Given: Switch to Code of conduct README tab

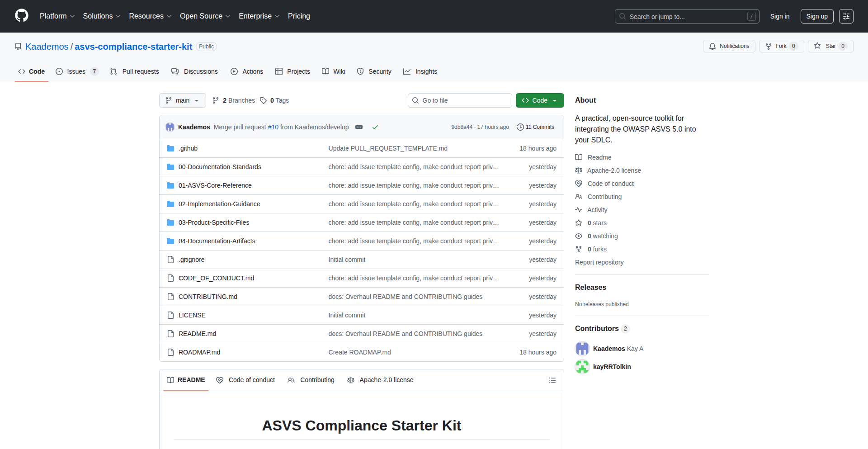Looking at the screenshot, I should tap(245, 380).
